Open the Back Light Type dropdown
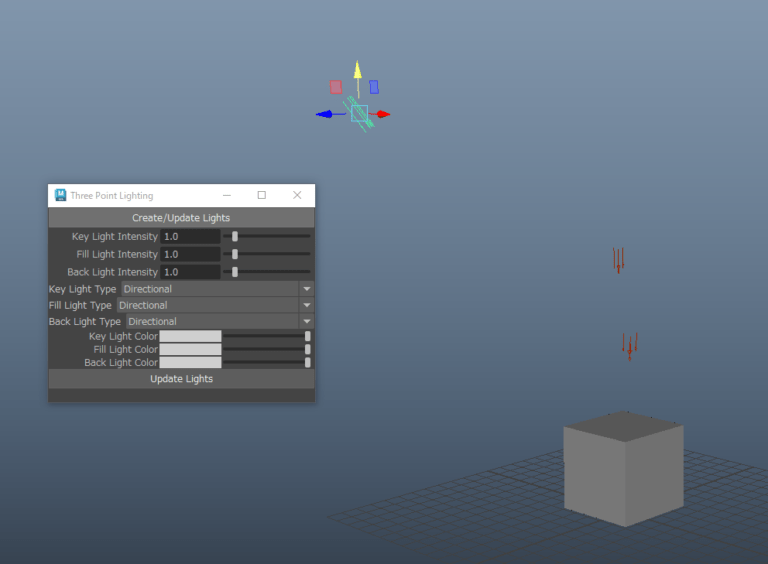Image resolution: width=768 pixels, height=564 pixels. click(219, 321)
